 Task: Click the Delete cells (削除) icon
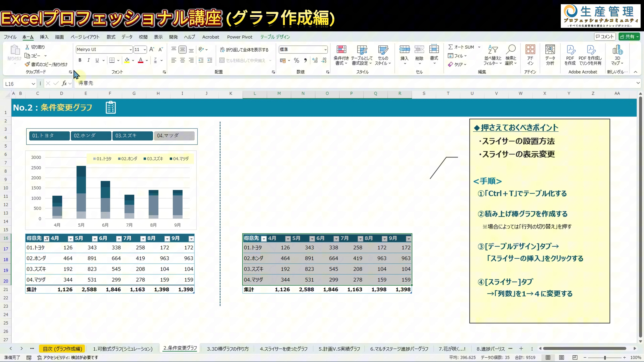419,49
